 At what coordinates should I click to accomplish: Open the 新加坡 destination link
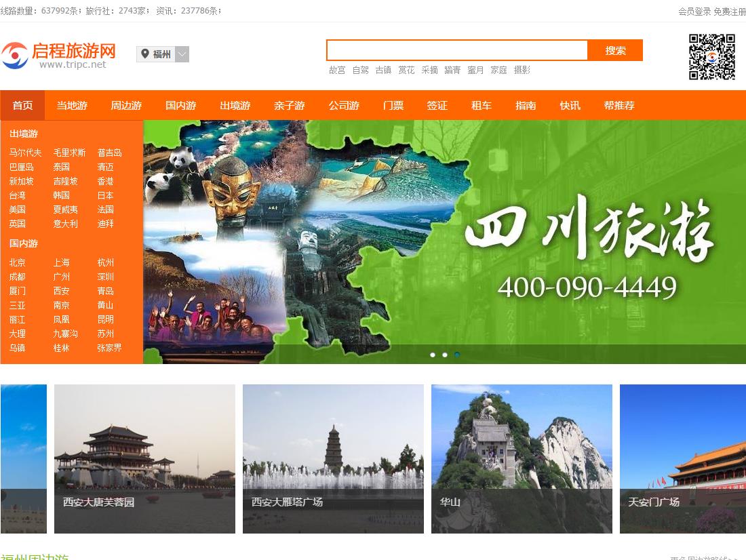pos(22,181)
